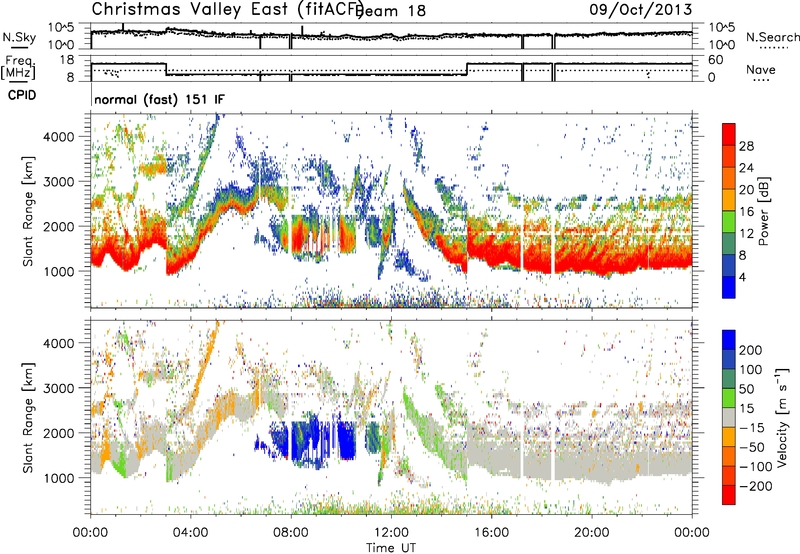Click the '50' tick on the velocity colorbar

click(x=746, y=389)
